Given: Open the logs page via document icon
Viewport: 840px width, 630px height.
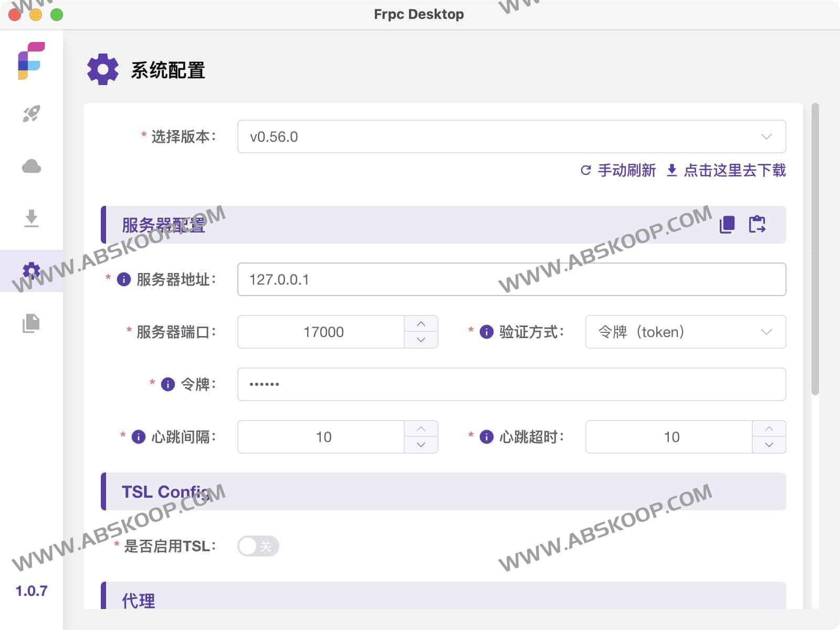Looking at the screenshot, I should pos(31,323).
